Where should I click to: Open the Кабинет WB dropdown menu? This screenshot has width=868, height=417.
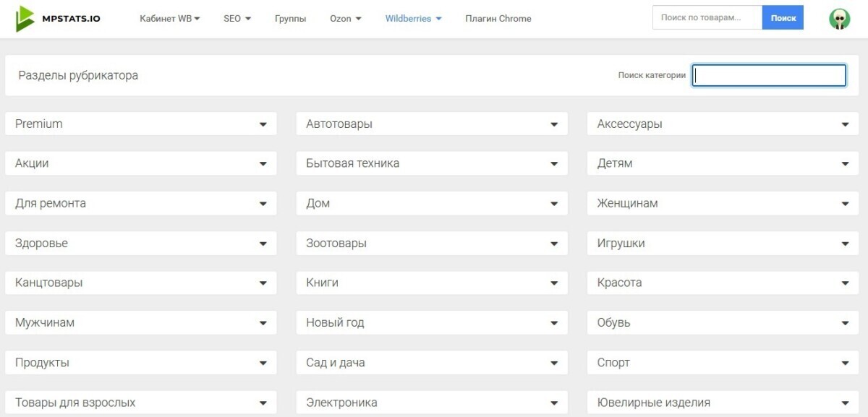[169, 19]
